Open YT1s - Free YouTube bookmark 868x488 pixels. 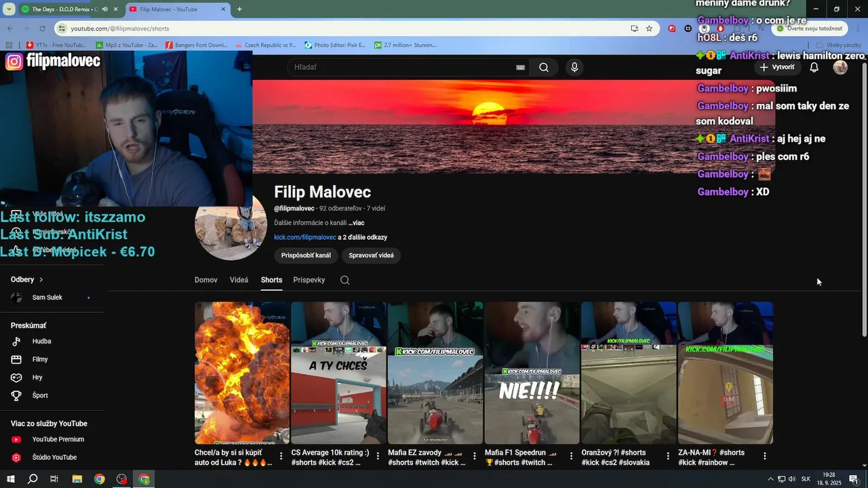coord(56,45)
